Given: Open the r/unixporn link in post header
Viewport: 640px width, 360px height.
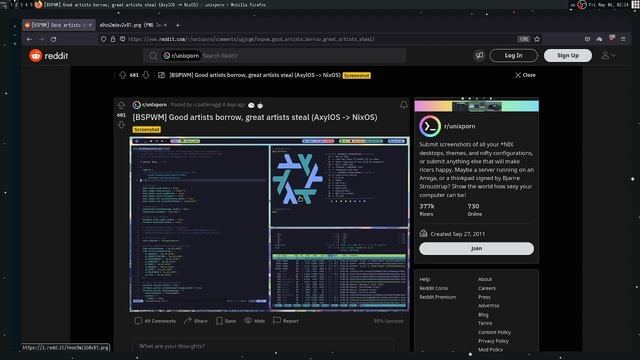Looking at the screenshot, I should 154,105.
